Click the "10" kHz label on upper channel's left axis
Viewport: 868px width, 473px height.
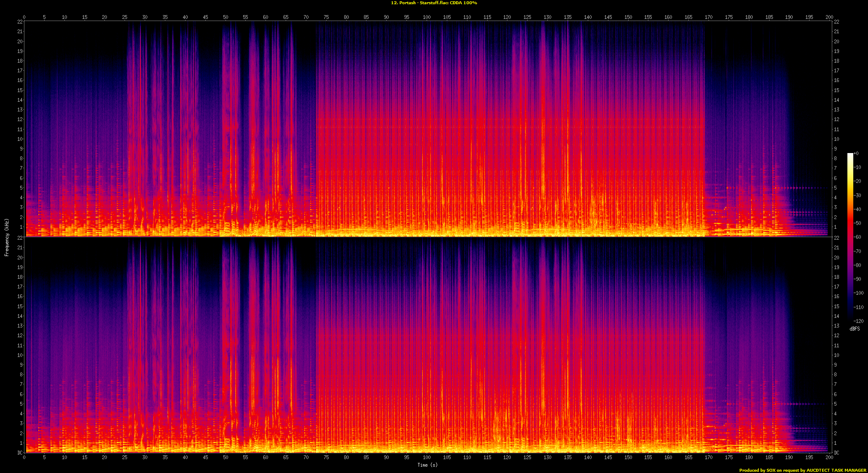tap(20, 139)
